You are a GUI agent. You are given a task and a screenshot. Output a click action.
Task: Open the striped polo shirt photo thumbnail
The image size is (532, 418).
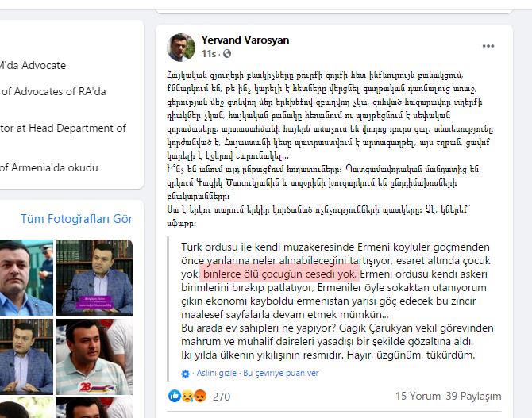coord(94,357)
